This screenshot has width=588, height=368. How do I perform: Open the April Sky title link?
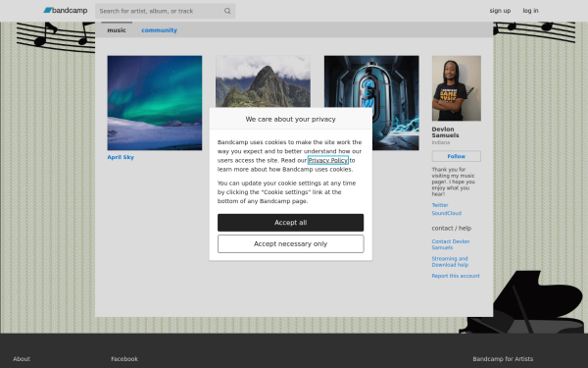(121, 157)
